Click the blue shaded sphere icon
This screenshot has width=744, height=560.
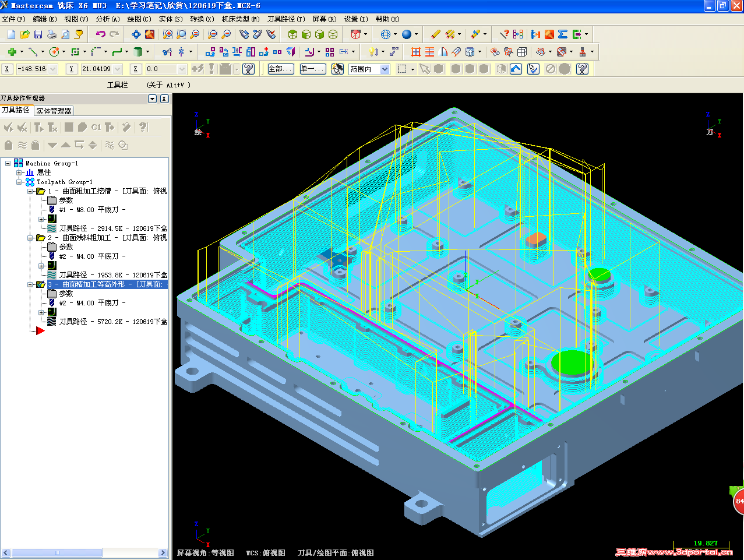pyautogui.click(x=407, y=34)
